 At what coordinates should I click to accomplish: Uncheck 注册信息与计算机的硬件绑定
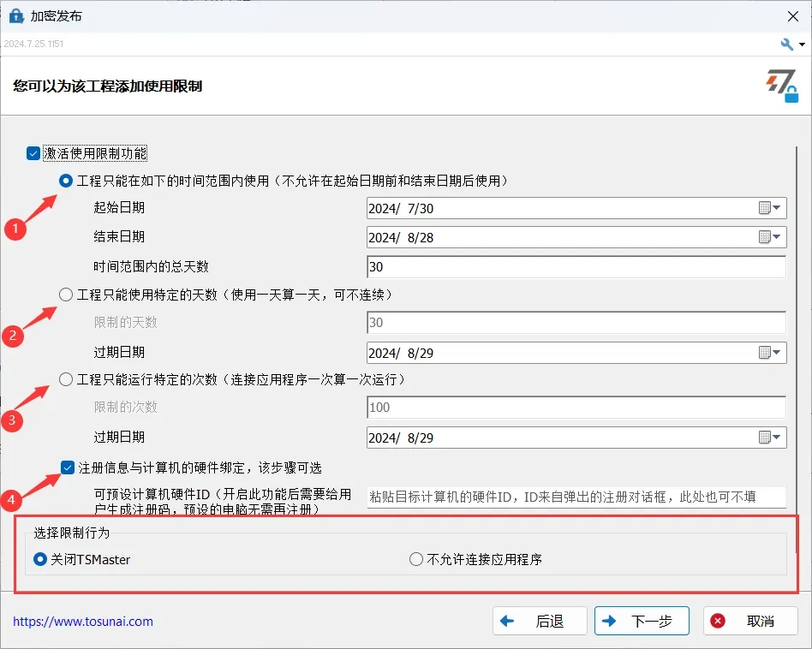(68, 467)
